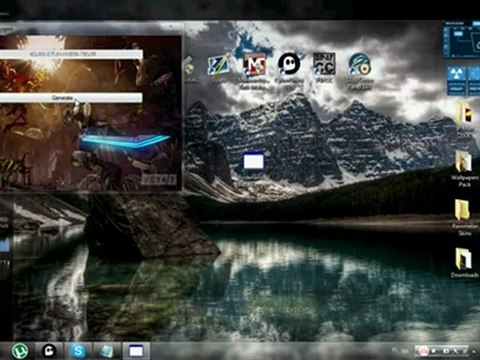Open the Wallpapers Pack folder

(464, 169)
